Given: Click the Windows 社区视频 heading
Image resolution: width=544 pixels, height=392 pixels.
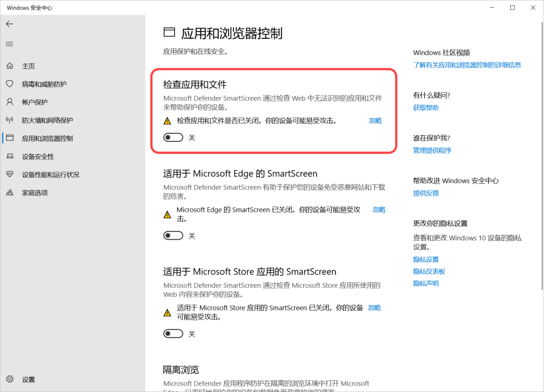Looking at the screenshot, I should tap(441, 53).
